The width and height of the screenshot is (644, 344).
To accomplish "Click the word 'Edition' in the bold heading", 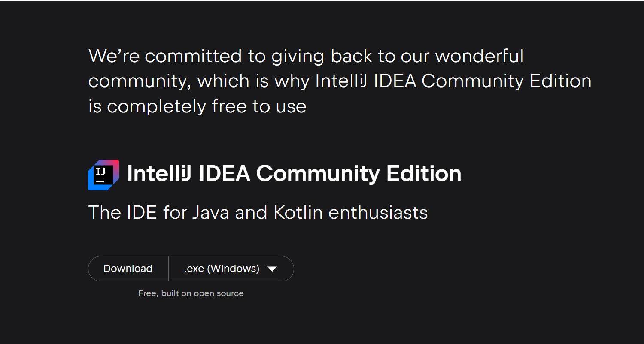I will [424, 174].
